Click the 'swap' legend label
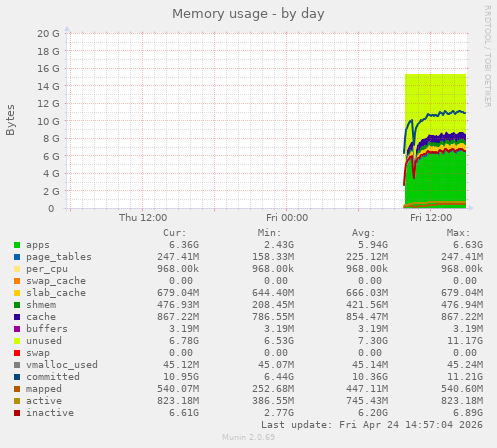The height and width of the screenshot is (448, 497). coord(38,353)
